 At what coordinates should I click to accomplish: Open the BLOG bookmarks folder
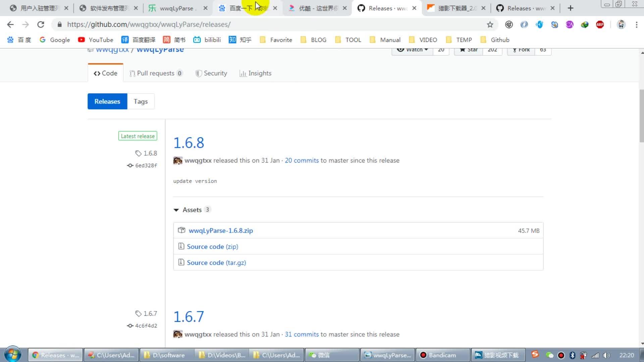click(x=313, y=40)
